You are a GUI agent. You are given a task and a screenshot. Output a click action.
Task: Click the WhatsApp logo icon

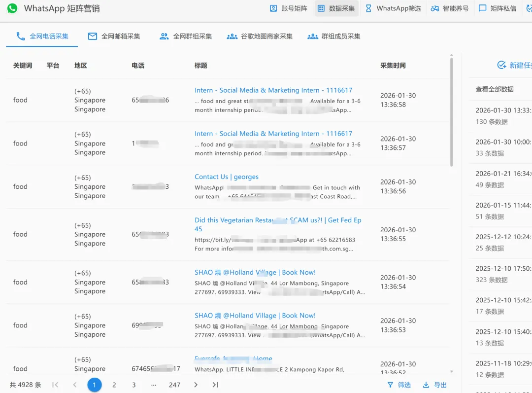(x=12, y=8)
